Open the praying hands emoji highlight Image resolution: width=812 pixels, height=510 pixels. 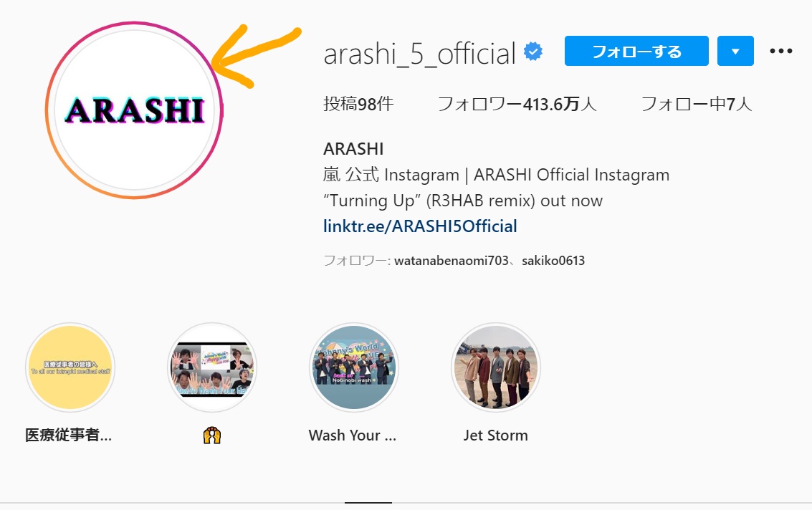[x=212, y=367]
